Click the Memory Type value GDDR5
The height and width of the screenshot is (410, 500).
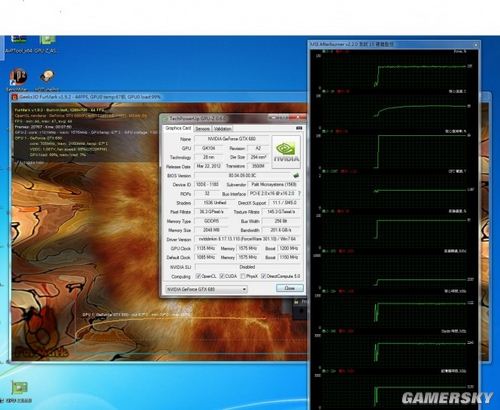click(x=212, y=221)
